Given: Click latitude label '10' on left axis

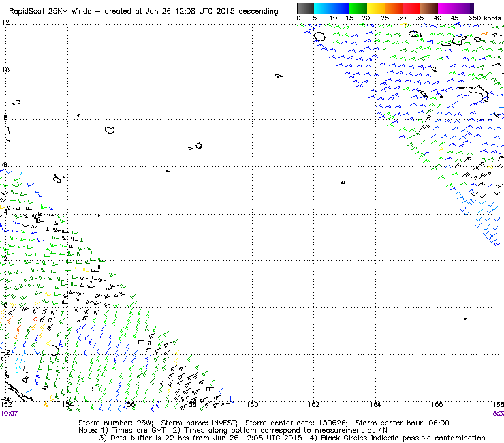Looking at the screenshot, I should pyautogui.click(x=5, y=70).
